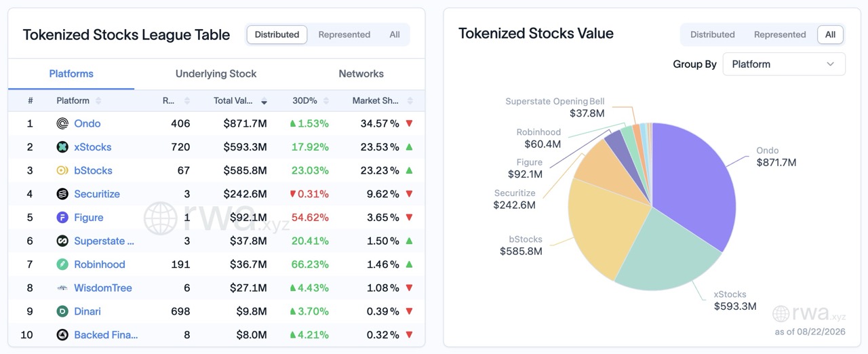868x354 pixels.
Task: Switch to the Networks tab
Action: pyautogui.click(x=361, y=74)
